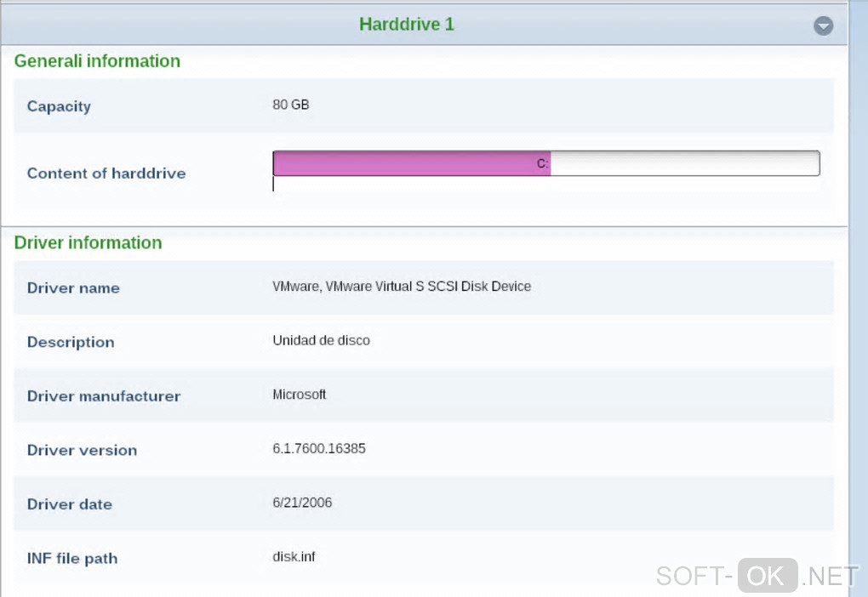
Task: Click the Harddrive 1 header title
Action: [x=407, y=25]
